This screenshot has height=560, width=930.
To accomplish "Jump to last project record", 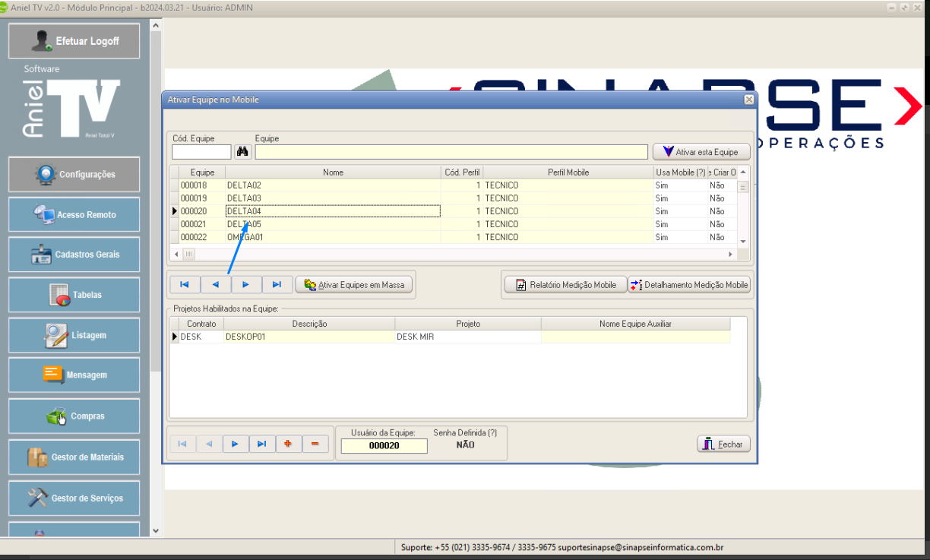I will [261, 445].
